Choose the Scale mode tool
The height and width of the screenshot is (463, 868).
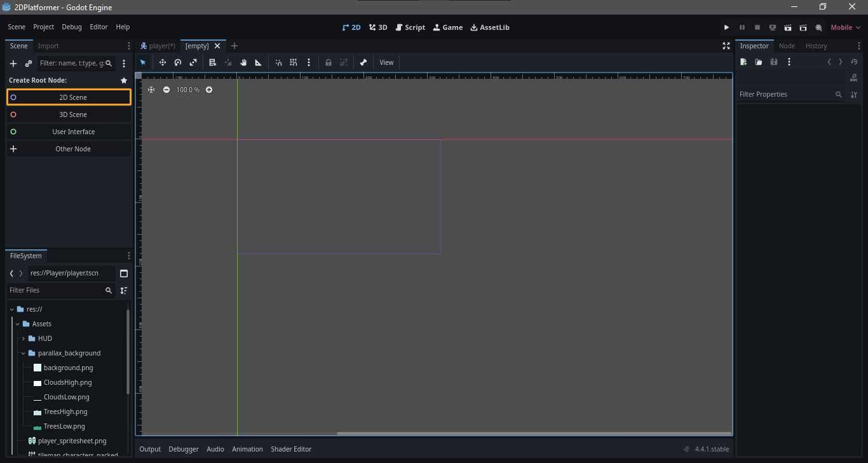point(193,62)
